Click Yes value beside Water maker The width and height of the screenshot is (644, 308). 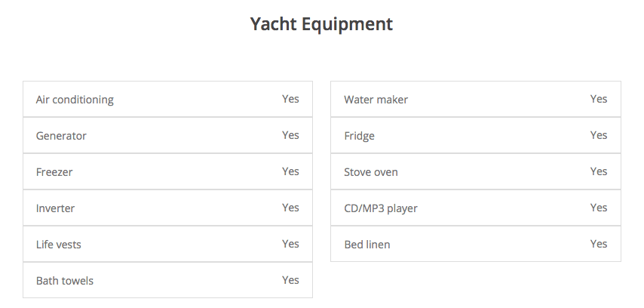(598, 99)
